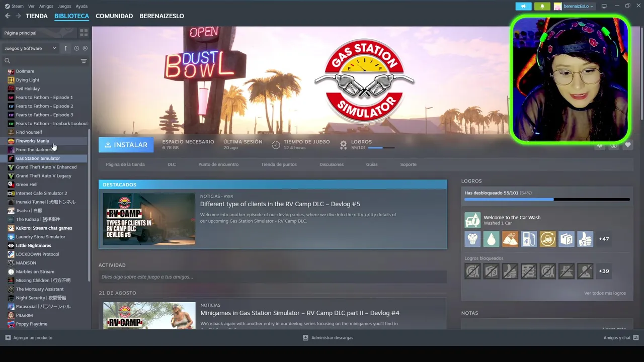Click the activity comment input field
The height and width of the screenshot is (362, 644).
click(273, 277)
